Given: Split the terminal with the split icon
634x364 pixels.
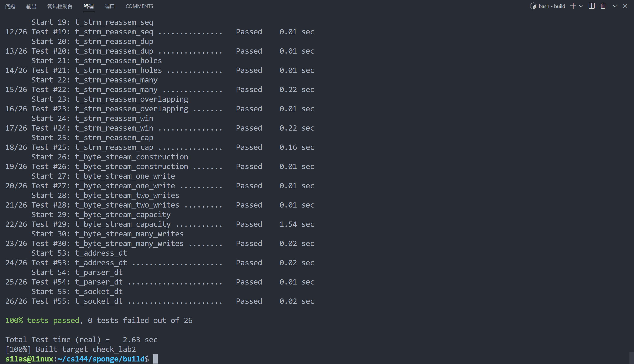Looking at the screenshot, I should [592, 6].
